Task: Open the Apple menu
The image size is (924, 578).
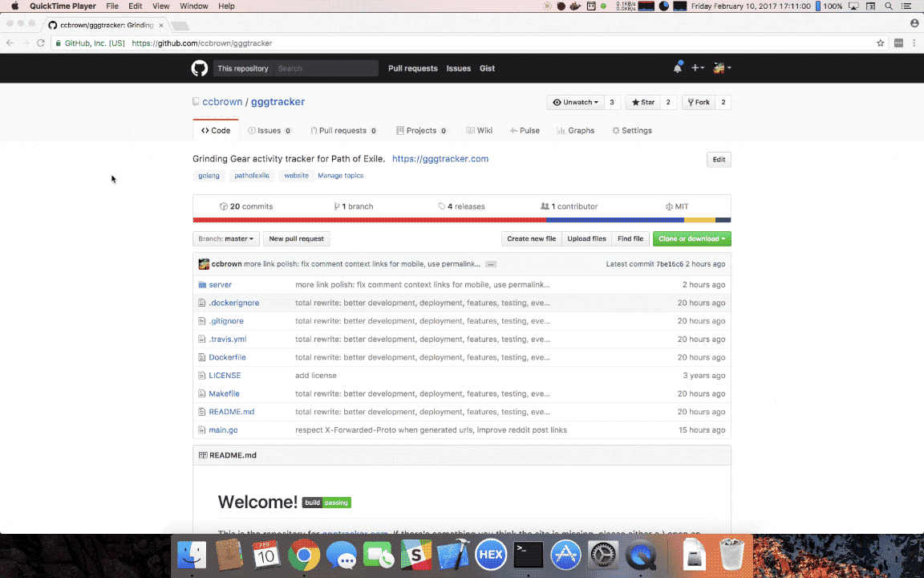Action: 14,6
